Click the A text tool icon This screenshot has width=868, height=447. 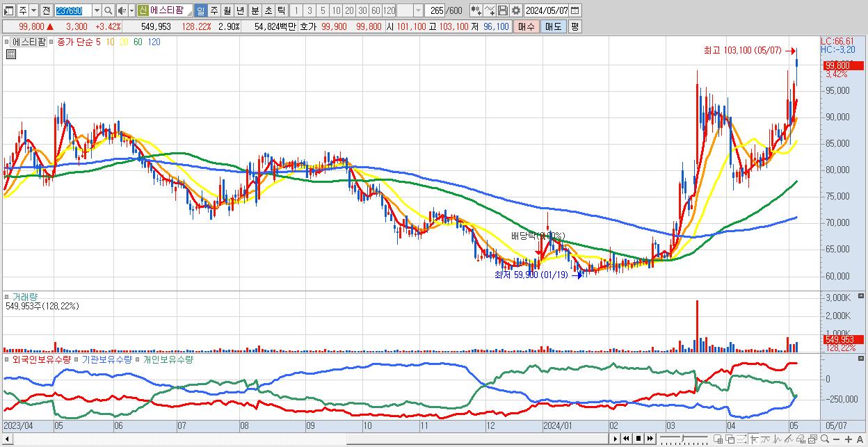tap(860, 439)
